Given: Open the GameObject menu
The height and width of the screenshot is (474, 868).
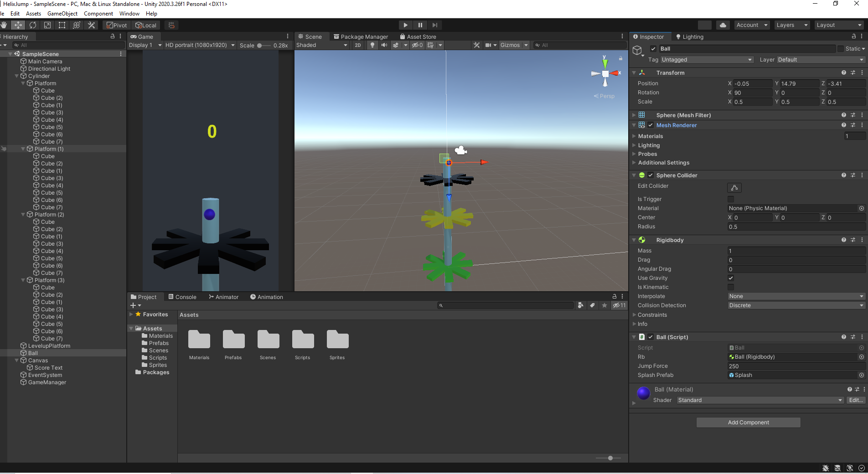Looking at the screenshot, I should tap(62, 13).
